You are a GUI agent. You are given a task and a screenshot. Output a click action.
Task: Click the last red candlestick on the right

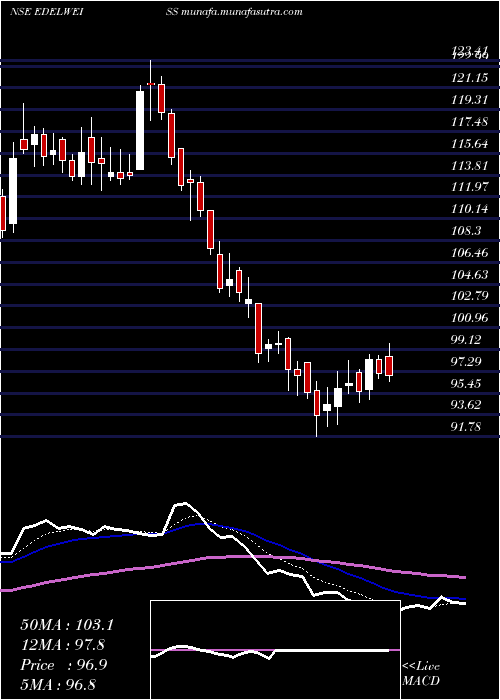pyautogui.click(x=389, y=366)
